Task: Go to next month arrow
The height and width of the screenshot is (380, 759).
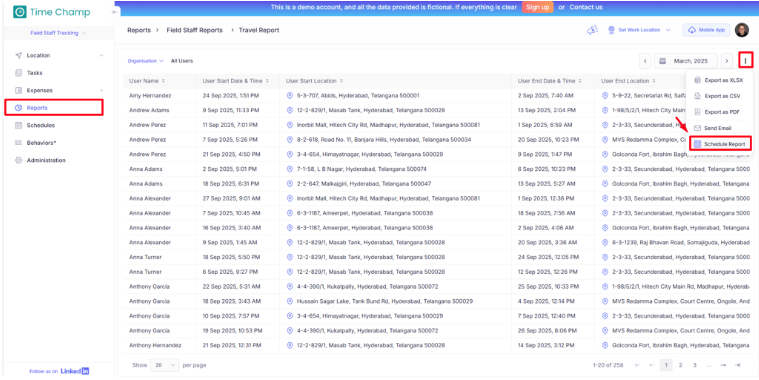Action: [727, 61]
